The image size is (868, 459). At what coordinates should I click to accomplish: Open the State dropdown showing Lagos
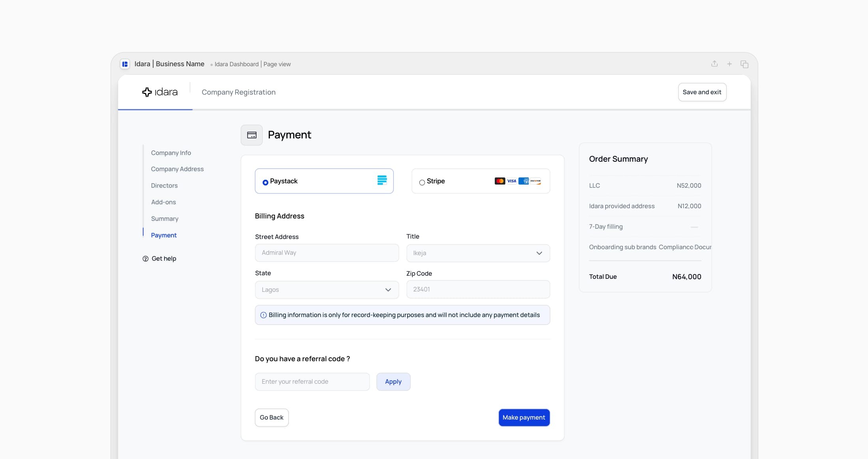(x=327, y=290)
